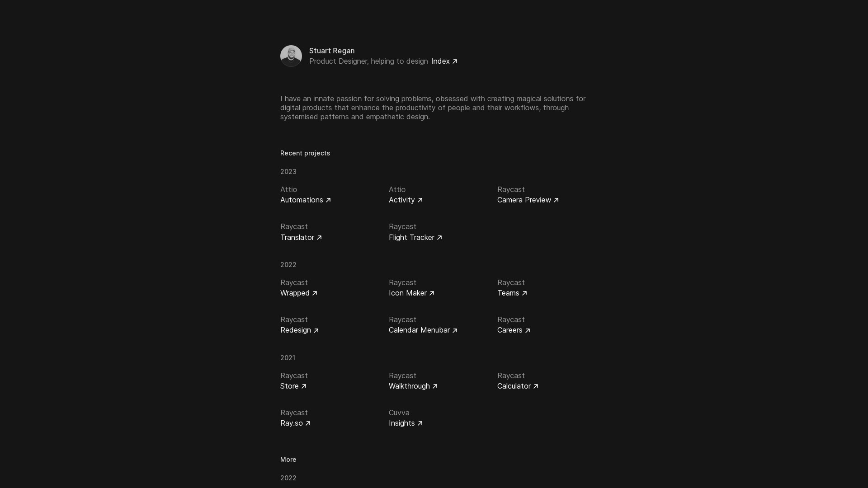Open the Index link

440,61
